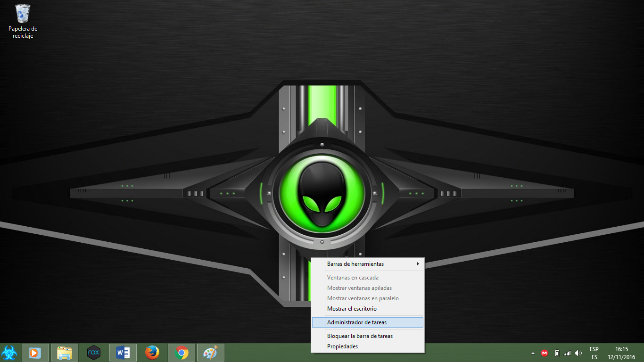Expand the Barras de herramientas submenu
Screen dimensions: 644x362
click(x=355, y=264)
